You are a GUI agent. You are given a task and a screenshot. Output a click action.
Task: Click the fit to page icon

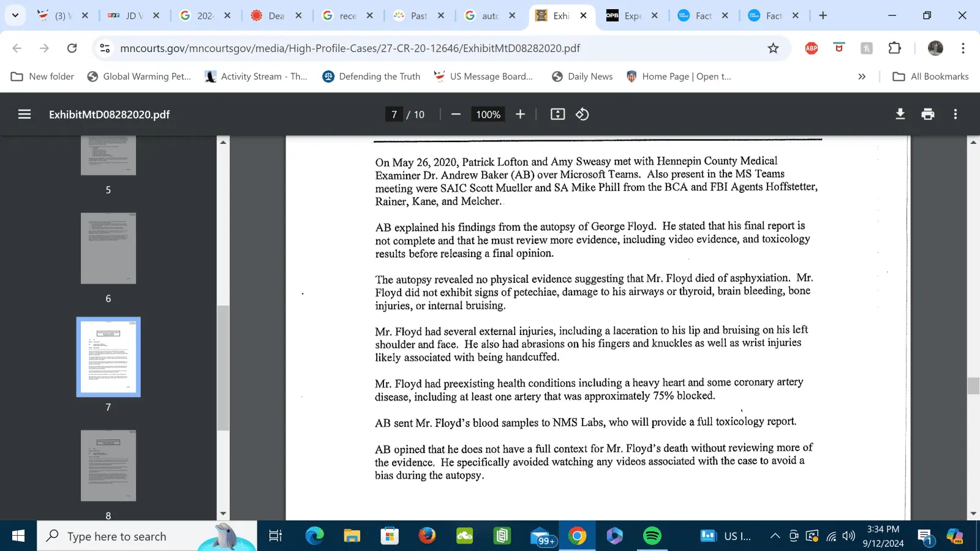pyautogui.click(x=557, y=114)
